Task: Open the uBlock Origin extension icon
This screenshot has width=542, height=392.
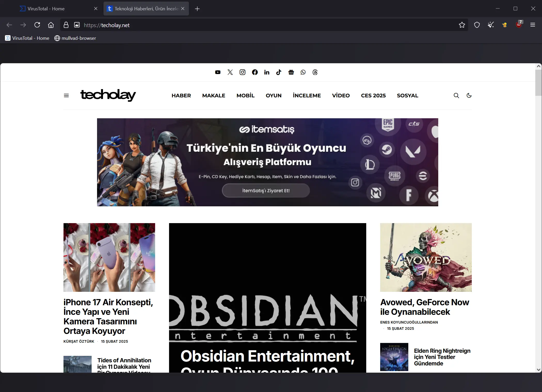Action: (x=519, y=25)
